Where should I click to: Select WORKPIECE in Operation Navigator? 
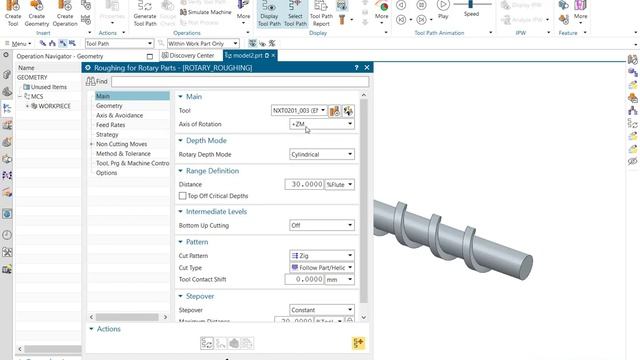tap(54, 106)
